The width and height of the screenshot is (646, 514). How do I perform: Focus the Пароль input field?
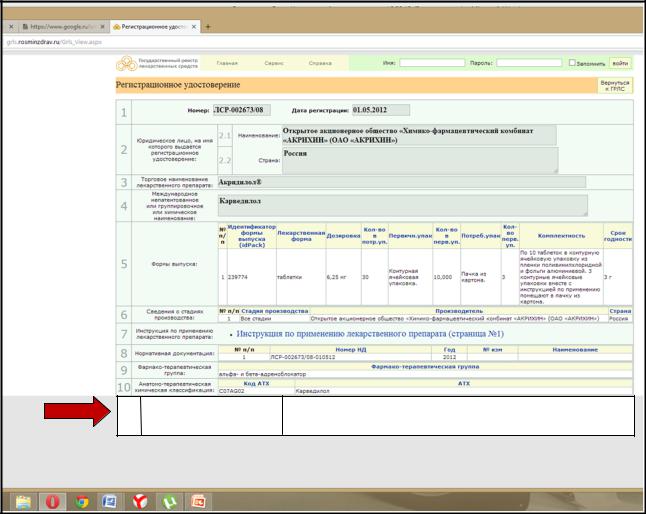tap(529, 63)
